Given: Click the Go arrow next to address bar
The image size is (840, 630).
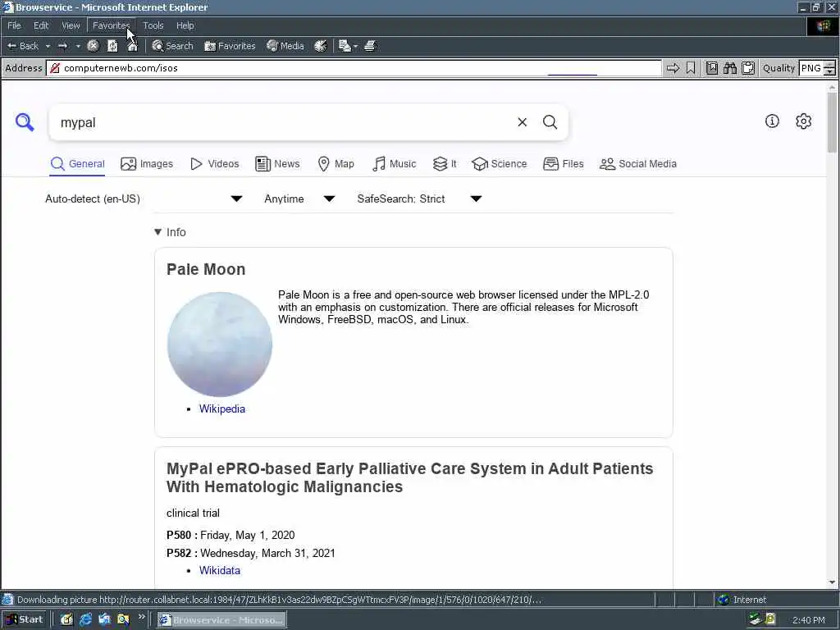Looking at the screenshot, I should (x=673, y=68).
